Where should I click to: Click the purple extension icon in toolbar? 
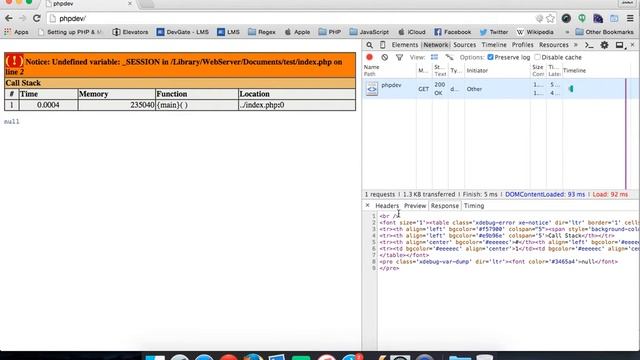[x=598, y=18]
